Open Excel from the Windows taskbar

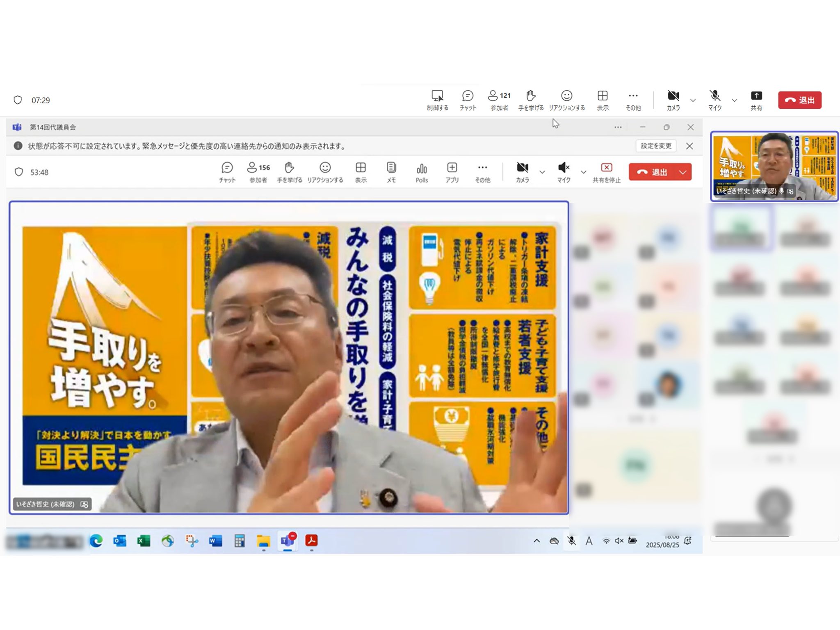click(144, 541)
